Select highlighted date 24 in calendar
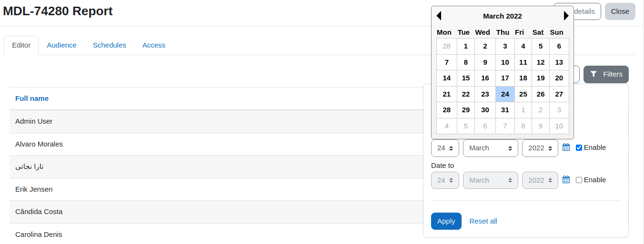This screenshot has width=644, height=244. point(505,94)
